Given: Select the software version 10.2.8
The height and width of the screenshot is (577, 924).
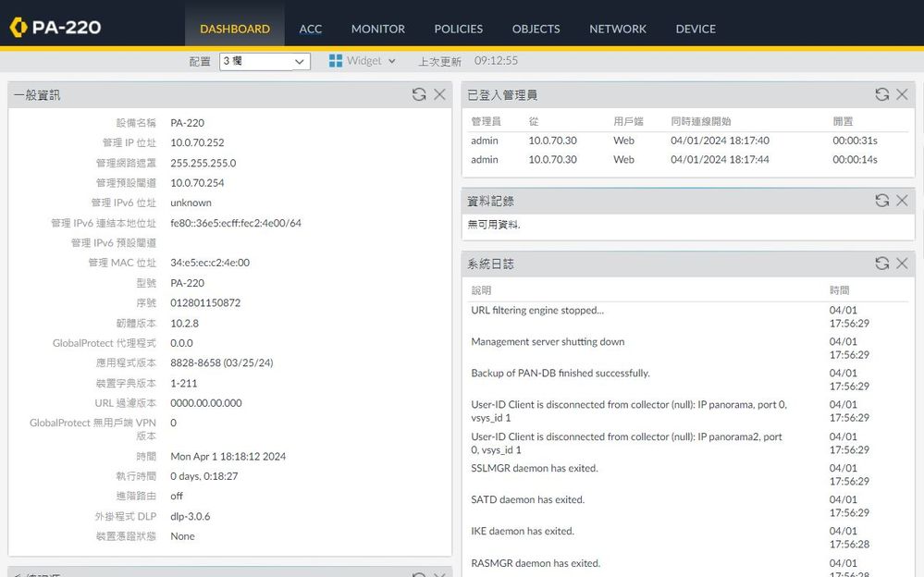Looking at the screenshot, I should click(184, 323).
